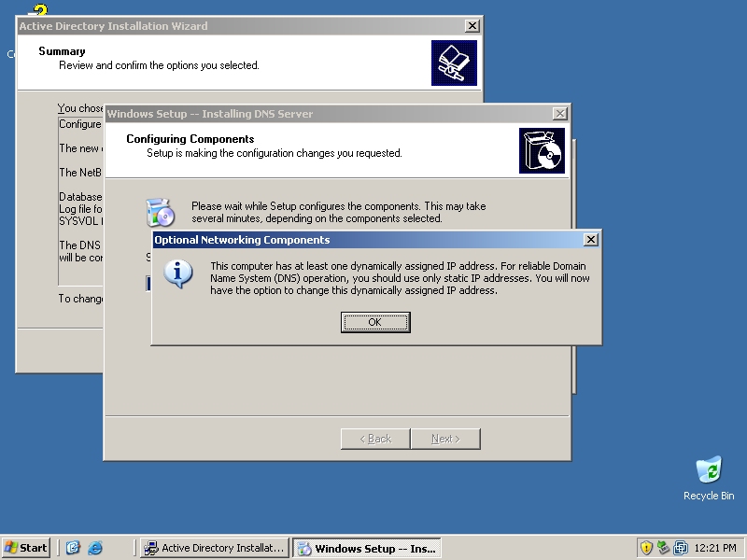Click 'Setup is making the configuration changes' text
The height and width of the screenshot is (560, 747).
point(275,153)
